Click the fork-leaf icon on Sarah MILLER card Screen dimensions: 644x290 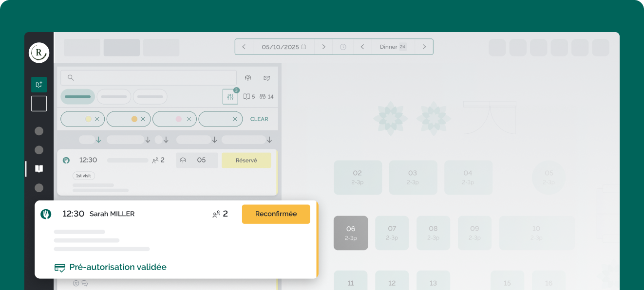[x=46, y=214]
